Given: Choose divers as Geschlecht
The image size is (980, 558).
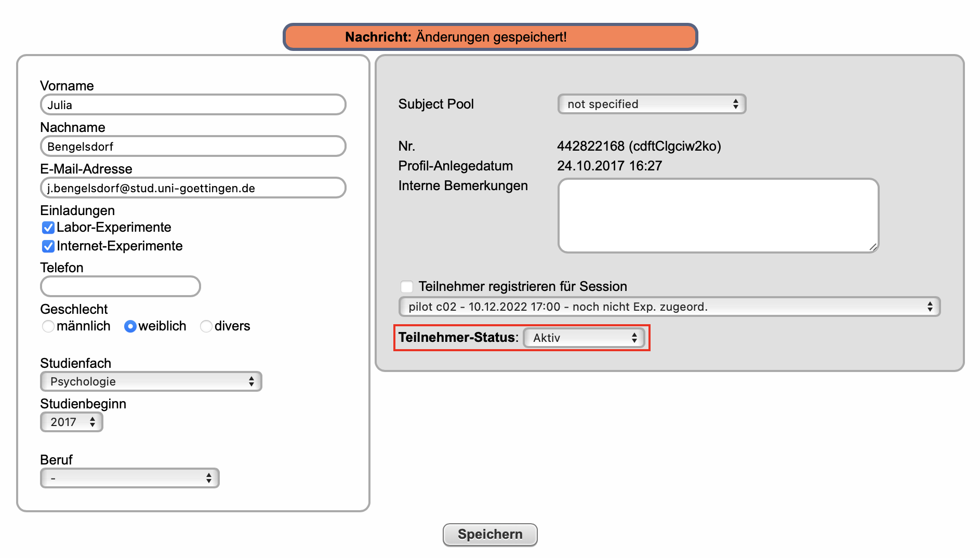Looking at the screenshot, I should [206, 326].
